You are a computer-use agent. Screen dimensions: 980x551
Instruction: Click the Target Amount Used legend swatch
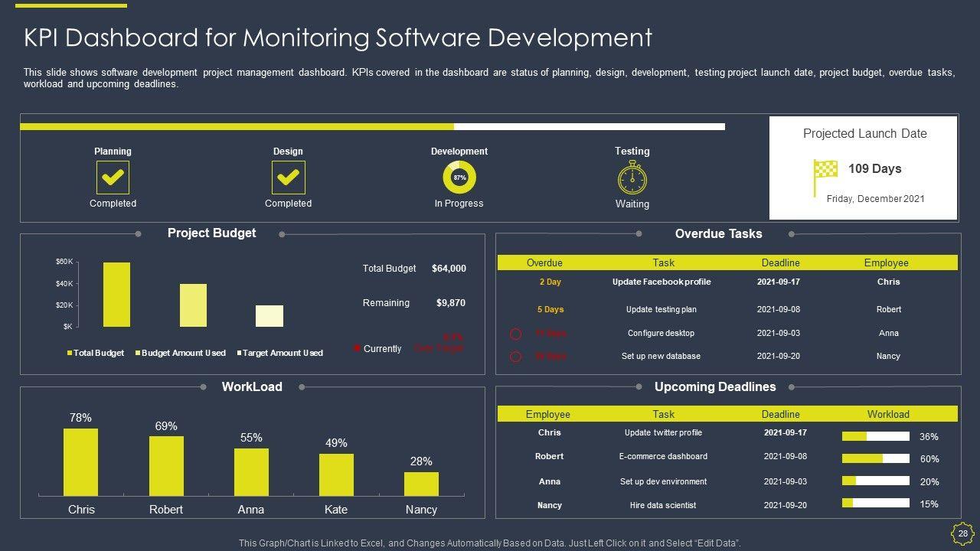239,354
